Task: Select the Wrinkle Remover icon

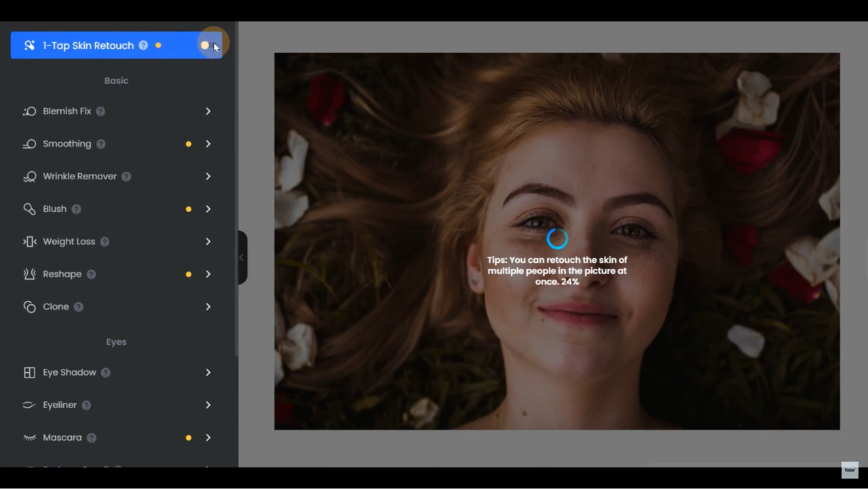Action: pos(29,177)
